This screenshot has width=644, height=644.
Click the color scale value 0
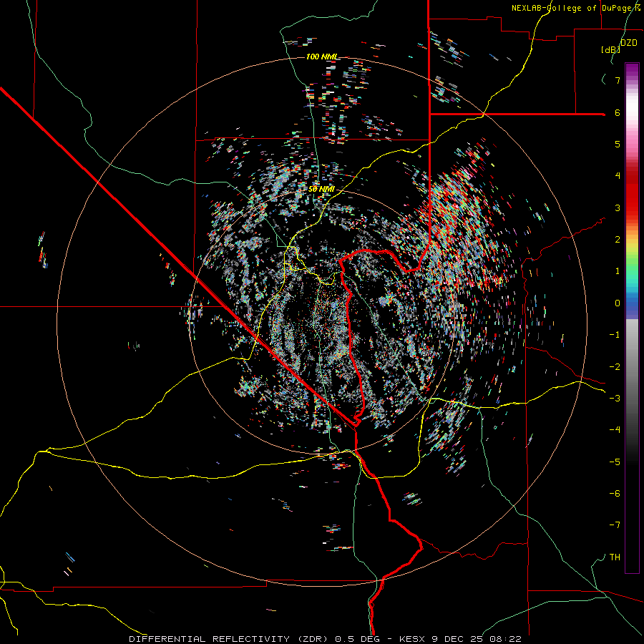(x=618, y=303)
